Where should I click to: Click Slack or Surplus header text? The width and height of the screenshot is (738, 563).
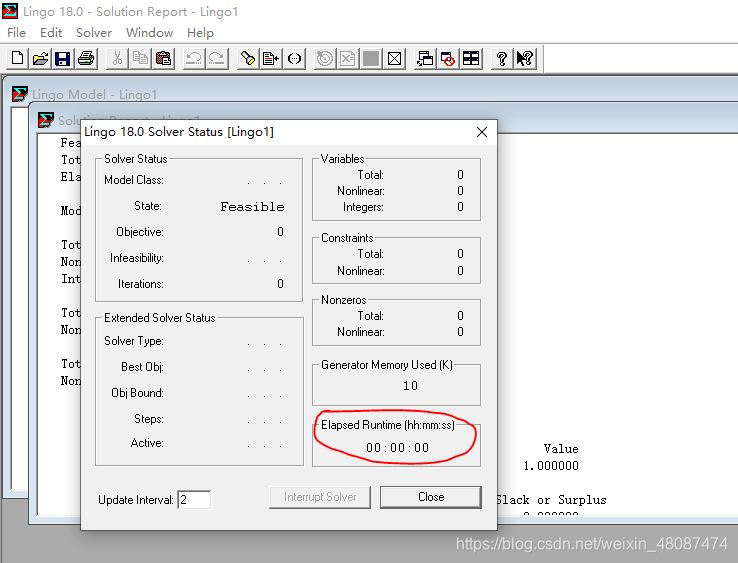click(552, 500)
